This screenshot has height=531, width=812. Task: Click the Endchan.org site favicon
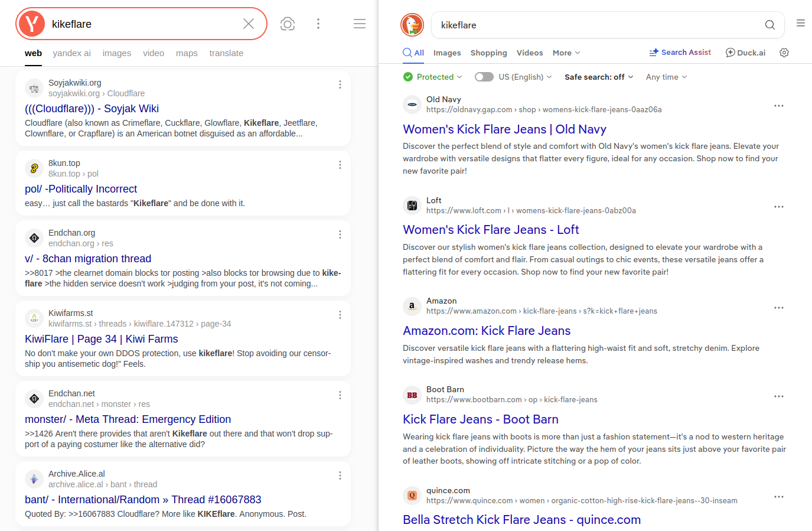coord(34,238)
